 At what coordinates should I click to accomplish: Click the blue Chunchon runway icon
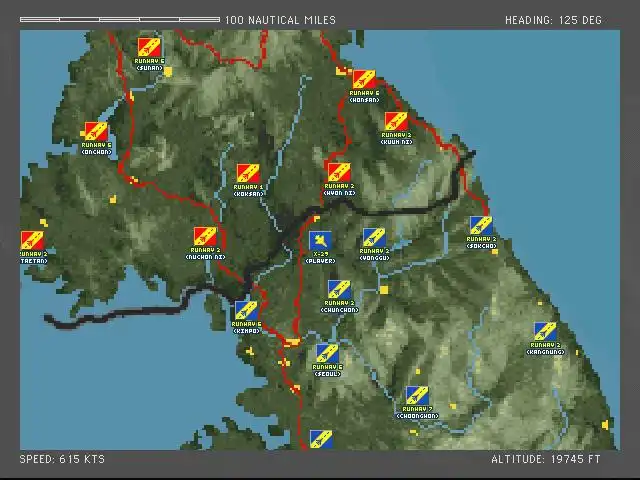[339, 290]
